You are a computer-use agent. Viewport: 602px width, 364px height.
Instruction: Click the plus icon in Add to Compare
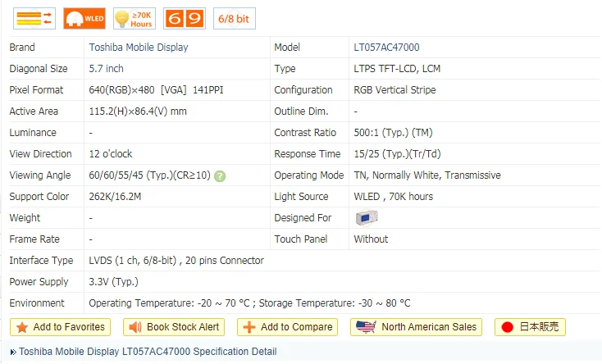click(249, 327)
